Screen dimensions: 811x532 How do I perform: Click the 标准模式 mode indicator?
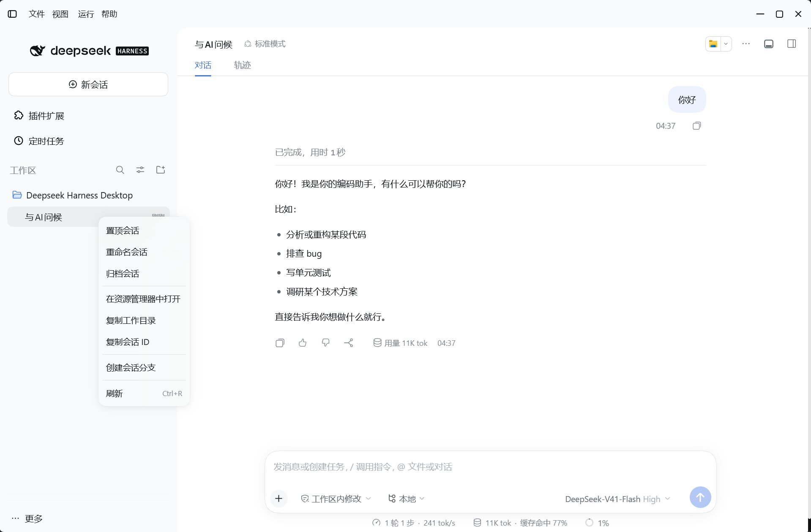[x=265, y=44]
